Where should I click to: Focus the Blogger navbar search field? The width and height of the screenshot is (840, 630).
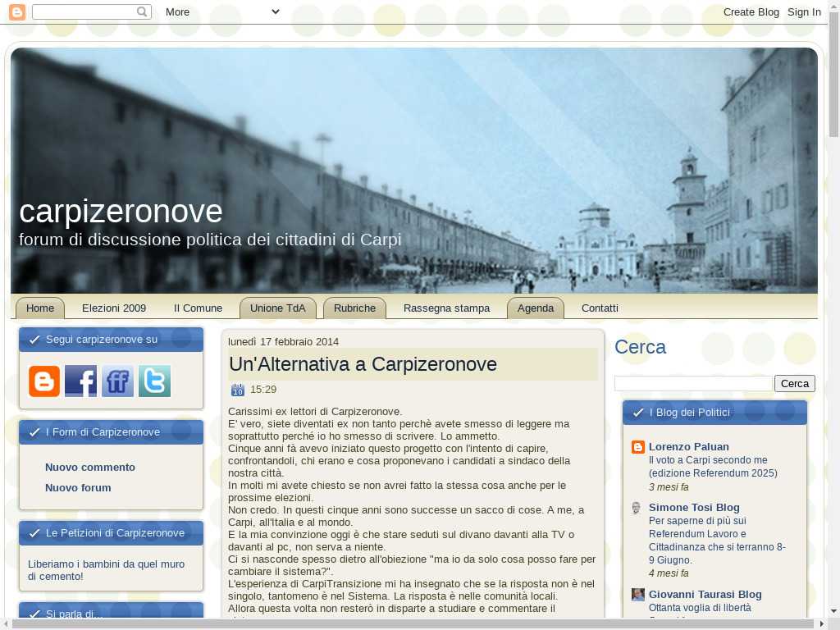[x=92, y=11]
